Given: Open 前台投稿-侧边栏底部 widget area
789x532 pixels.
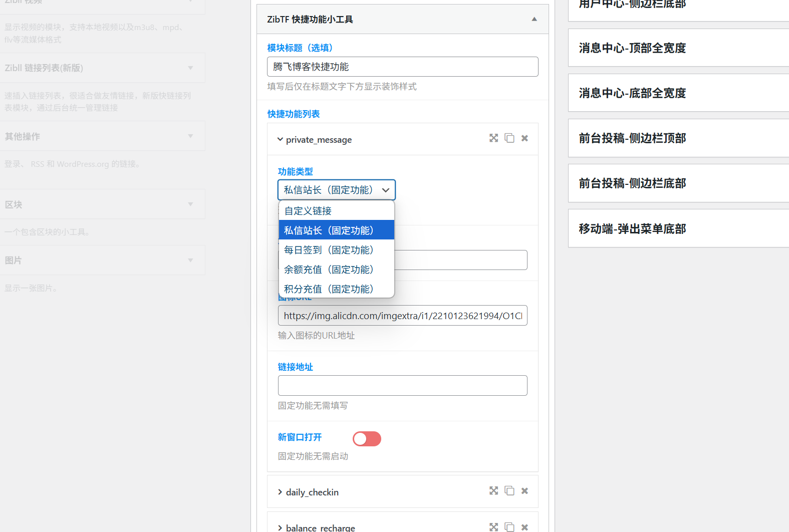Looking at the screenshot, I should click(679, 183).
